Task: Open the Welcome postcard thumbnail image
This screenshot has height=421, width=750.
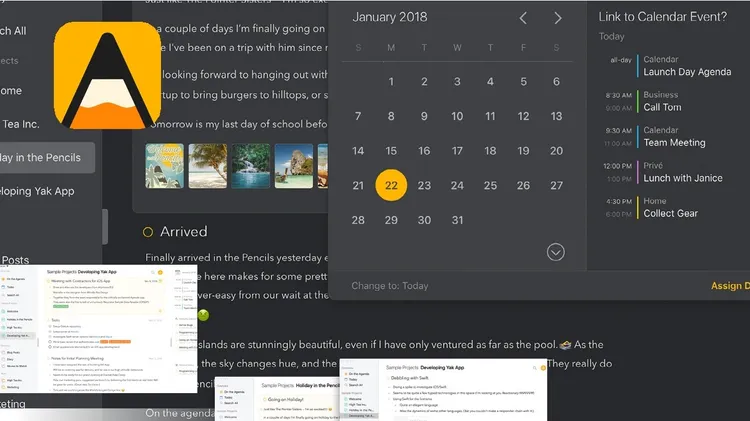Action: 165,166
